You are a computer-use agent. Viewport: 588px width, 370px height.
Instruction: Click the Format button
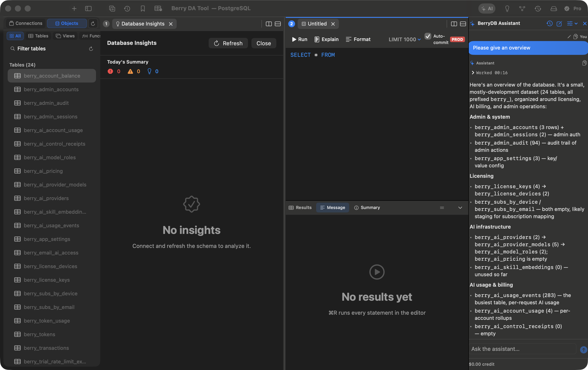358,39
